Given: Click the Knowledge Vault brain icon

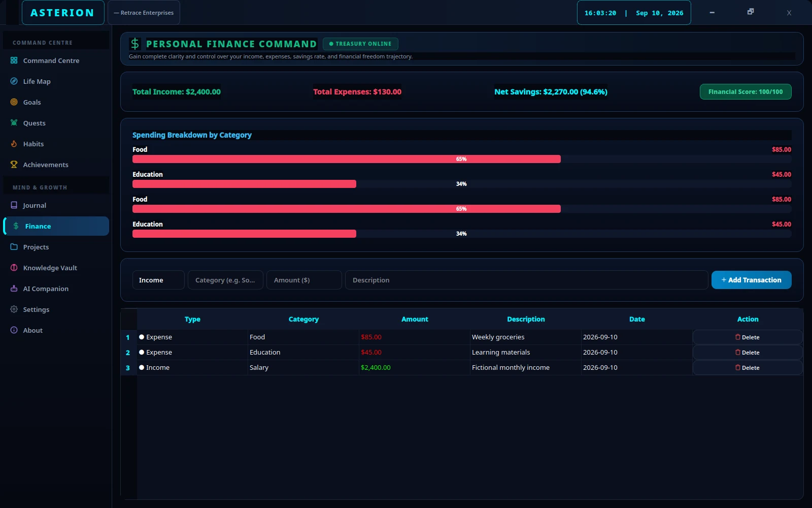Looking at the screenshot, I should coord(14,268).
